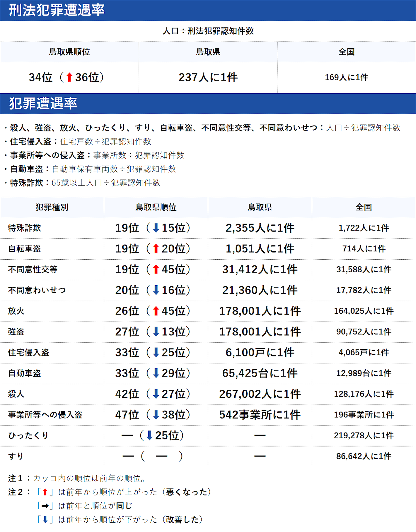The image size is (416, 532).
Task: Click the blue down arrow in 強盗 row
Action: point(156,332)
